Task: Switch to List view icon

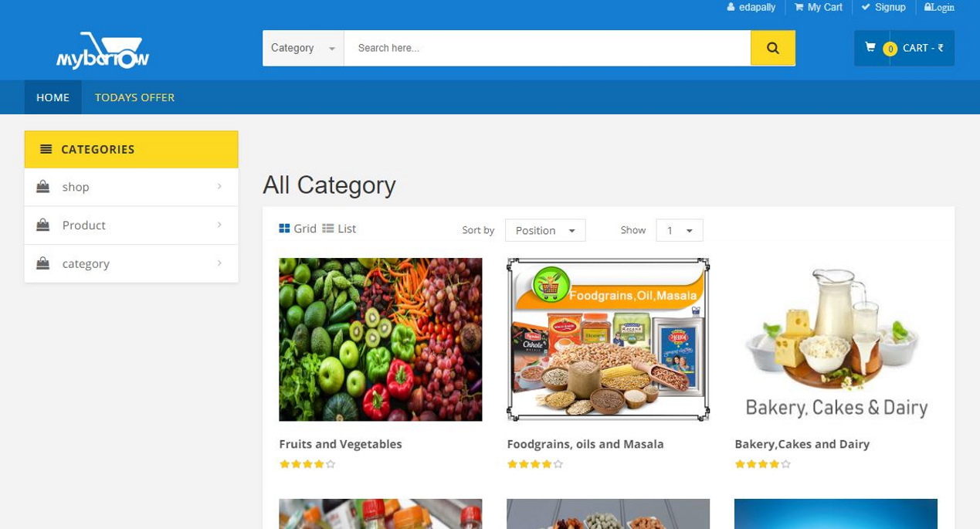Action: [328, 229]
